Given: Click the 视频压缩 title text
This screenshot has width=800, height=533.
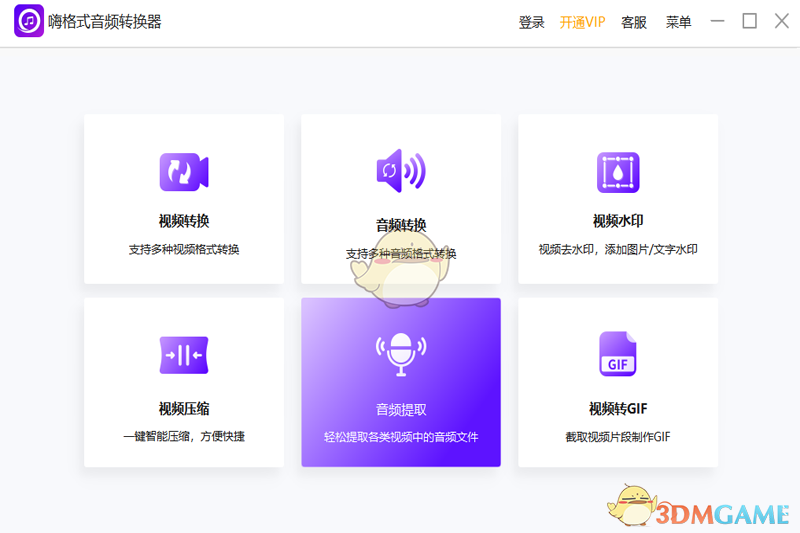Looking at the screenshot, I should click(x=184, y=409).
